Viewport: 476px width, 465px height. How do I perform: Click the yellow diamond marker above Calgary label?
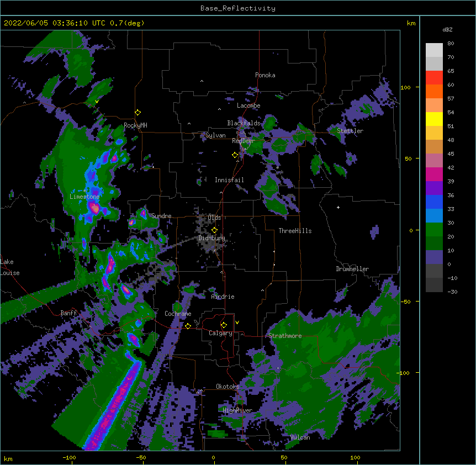[224, 325]
